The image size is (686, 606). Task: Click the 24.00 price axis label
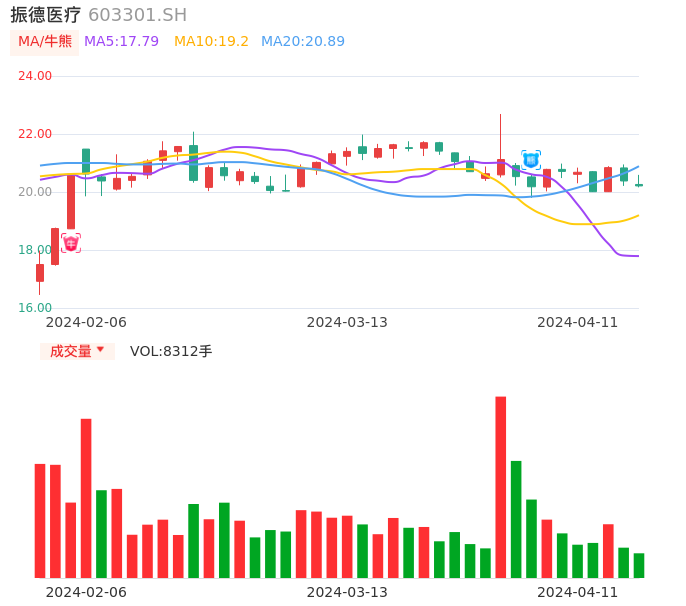click(35, 76)
